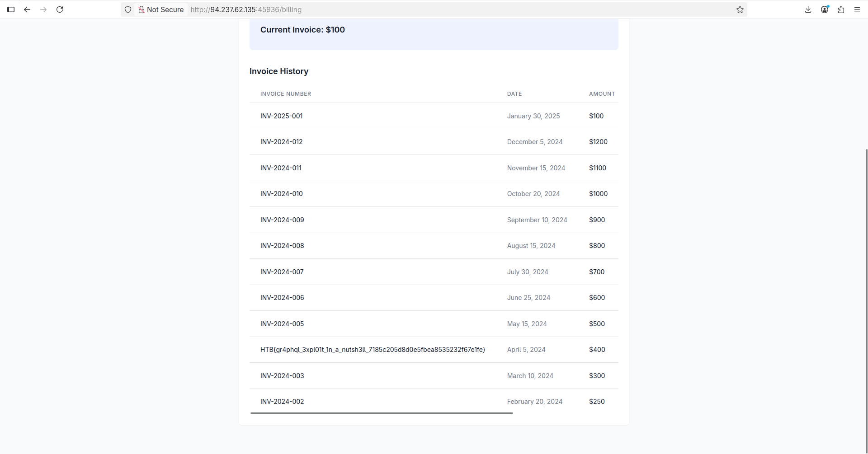The height and width of the screenshot is (454, 868).
Task: Toggle the browser sidebar icon
Action: (x=11, y=9)
